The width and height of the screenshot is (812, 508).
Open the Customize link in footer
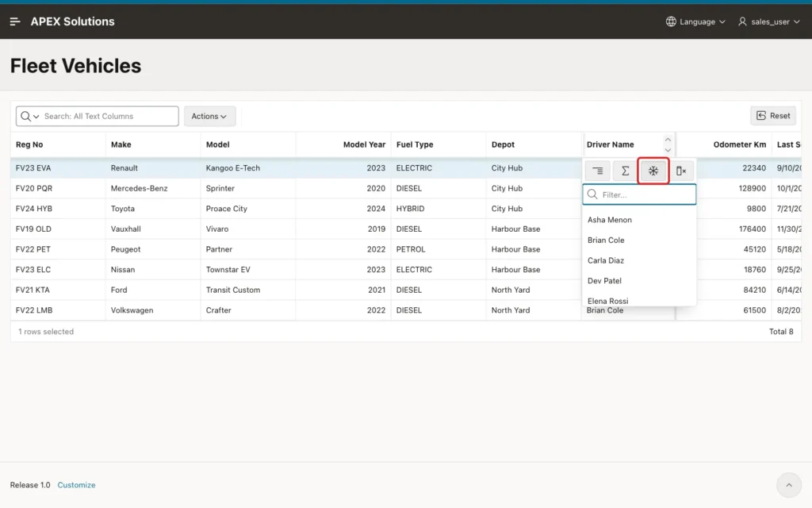coord(76,485)
